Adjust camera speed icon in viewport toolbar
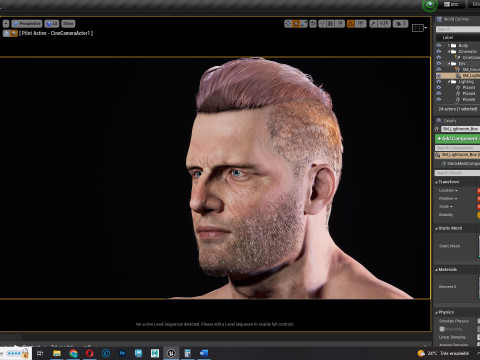480x360 pixels. coord(400,24)
